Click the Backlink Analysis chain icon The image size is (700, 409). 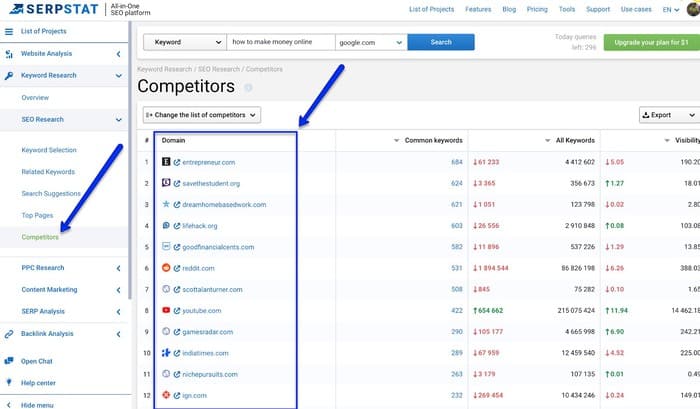click(9, 334)
